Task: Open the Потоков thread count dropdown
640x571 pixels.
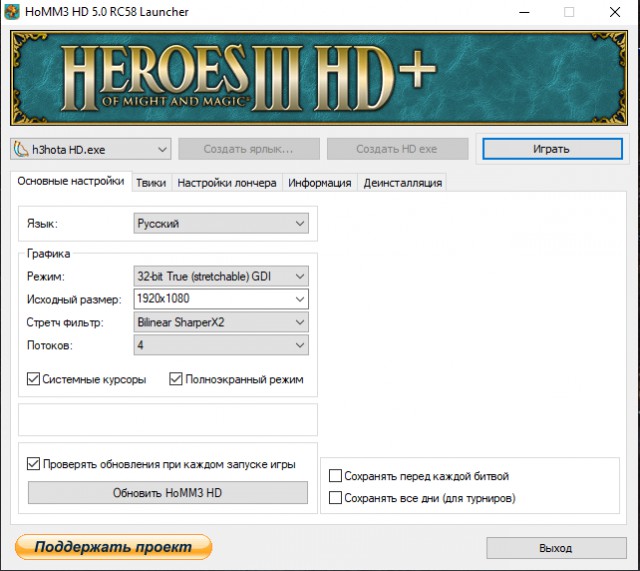Action: [221, 345]
